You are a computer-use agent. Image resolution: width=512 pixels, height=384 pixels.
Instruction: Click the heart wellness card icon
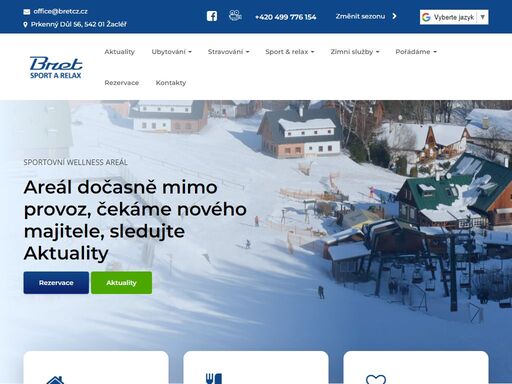[x=376, y=379]
